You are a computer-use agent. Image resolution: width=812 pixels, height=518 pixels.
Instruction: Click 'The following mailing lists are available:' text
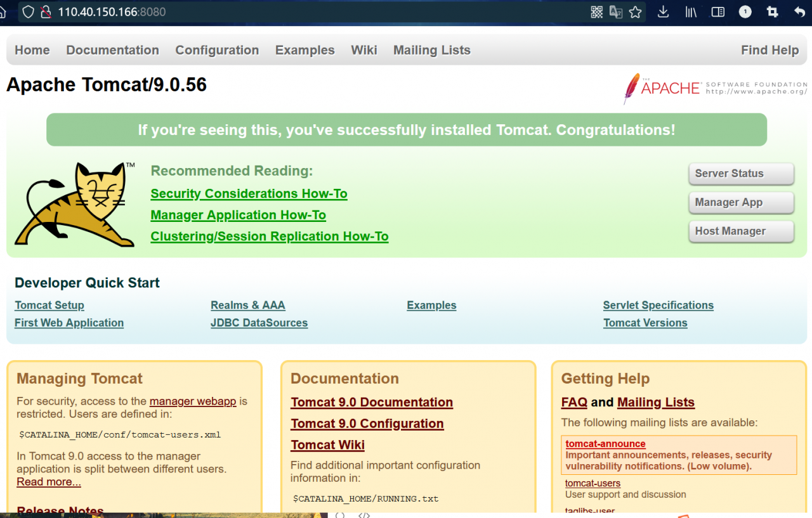coord(659,422)
